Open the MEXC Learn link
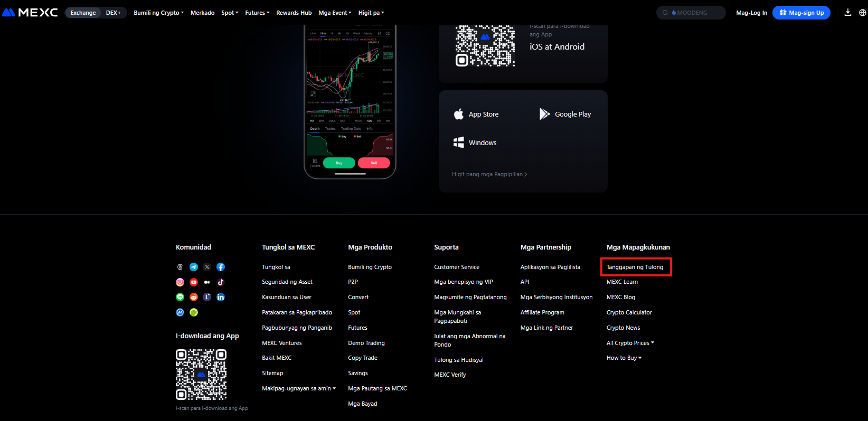Viewport: 868px width, 421px height. (622, 282)
